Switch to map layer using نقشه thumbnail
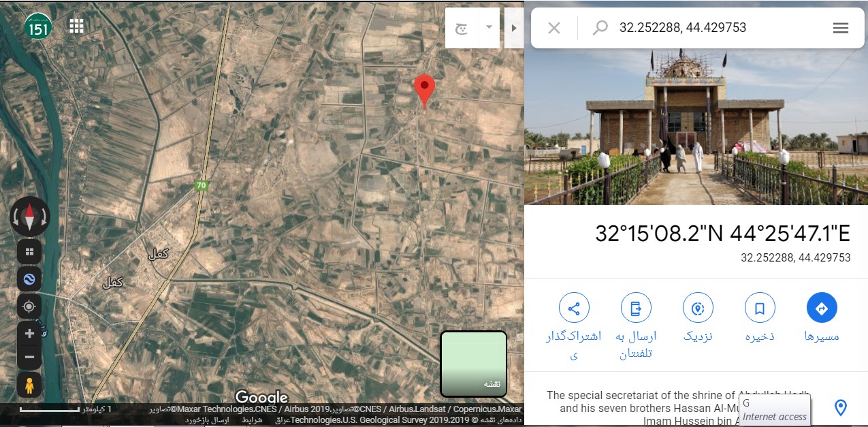This screenshot has height=427, width=868. click(x=474, y=364)
